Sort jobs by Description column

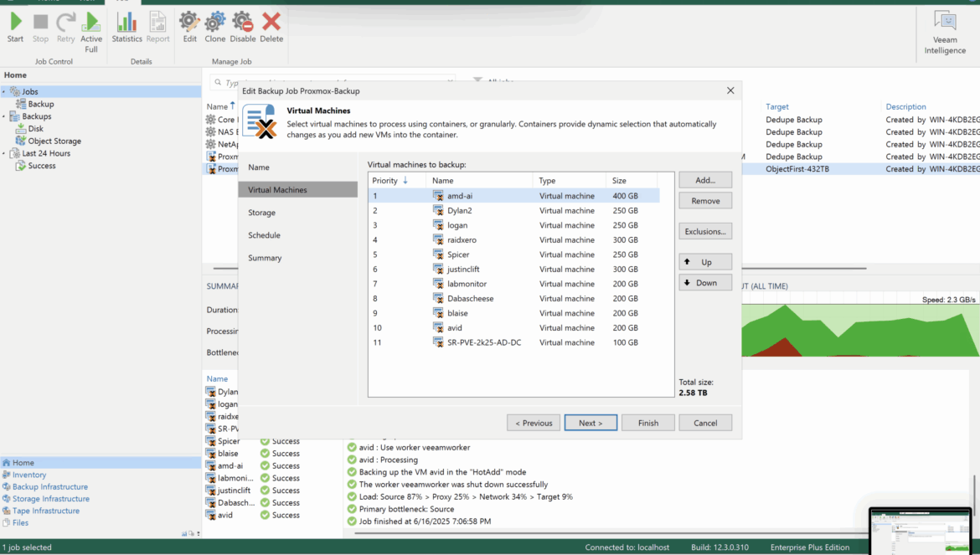905,107
